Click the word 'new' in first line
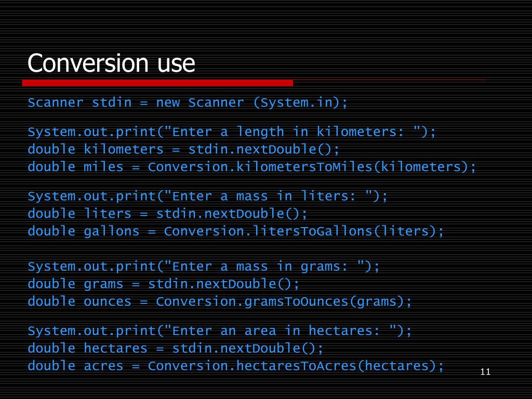This screenshot has width=532, height=399. pyautogui.click(x=168, y=103)
